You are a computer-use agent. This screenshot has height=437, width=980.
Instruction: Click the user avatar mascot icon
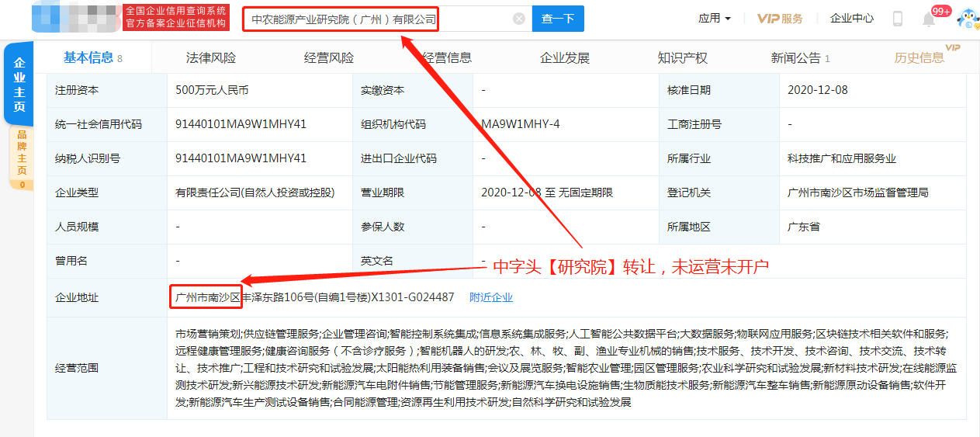click(x=967, y=19)
